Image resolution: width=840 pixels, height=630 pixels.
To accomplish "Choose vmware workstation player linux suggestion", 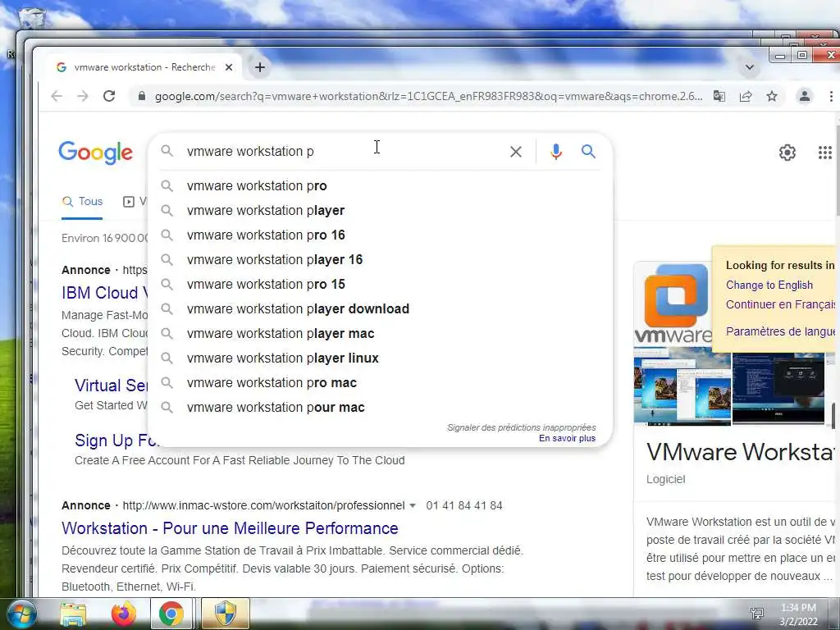I will pos(381,358).
